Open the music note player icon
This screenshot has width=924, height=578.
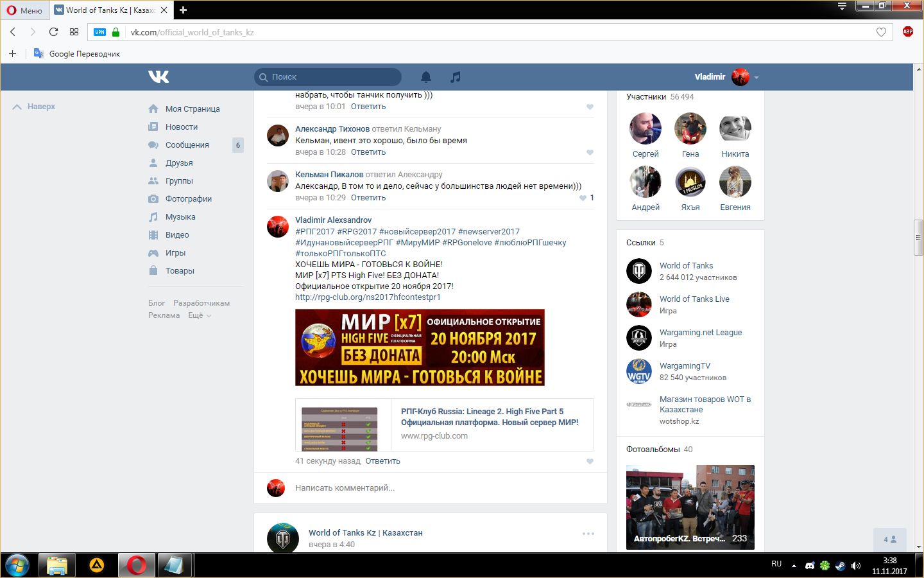[455, 77]
